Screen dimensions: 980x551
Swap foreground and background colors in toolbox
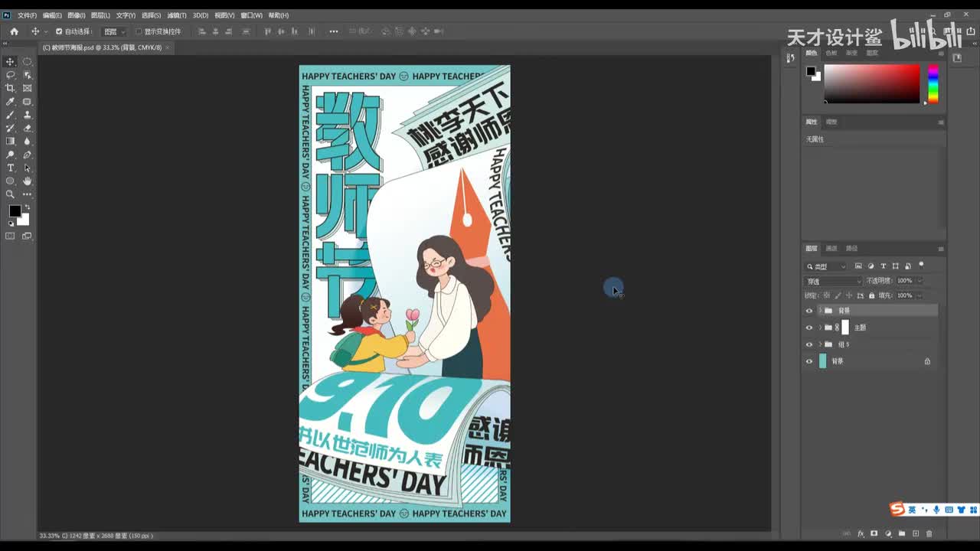pyautogui.click(x=28, y=207)
